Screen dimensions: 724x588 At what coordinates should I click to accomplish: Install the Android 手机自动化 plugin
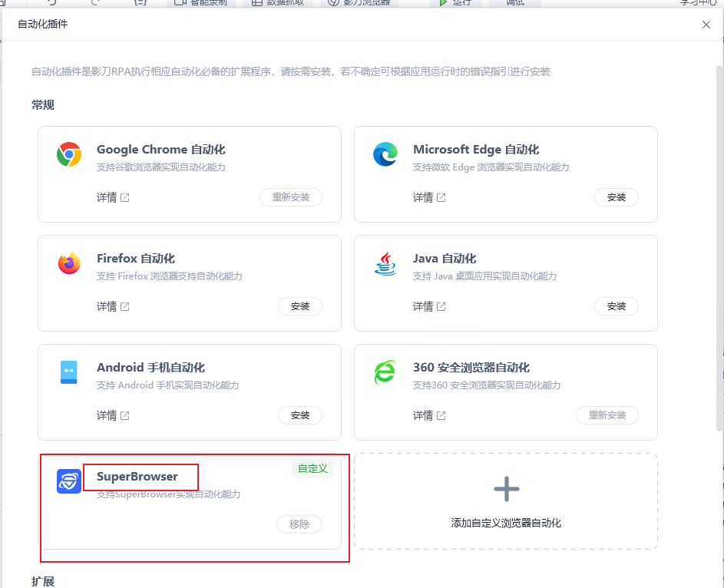(x=300, y=415)
